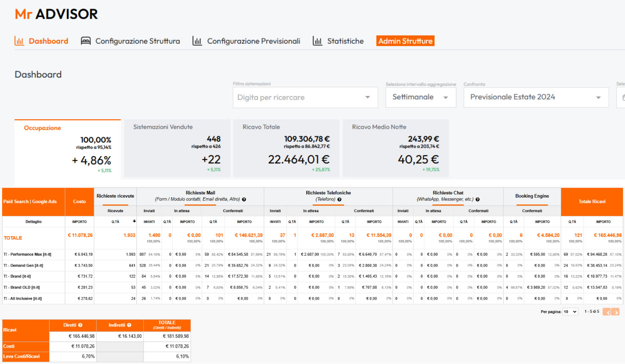Go to previous table page arrow
The height and width of the screenshot is (364, 625).
coord(607,312)
